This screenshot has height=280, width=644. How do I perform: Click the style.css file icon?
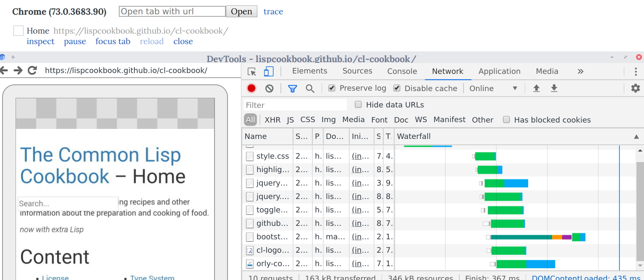point(250,156)
